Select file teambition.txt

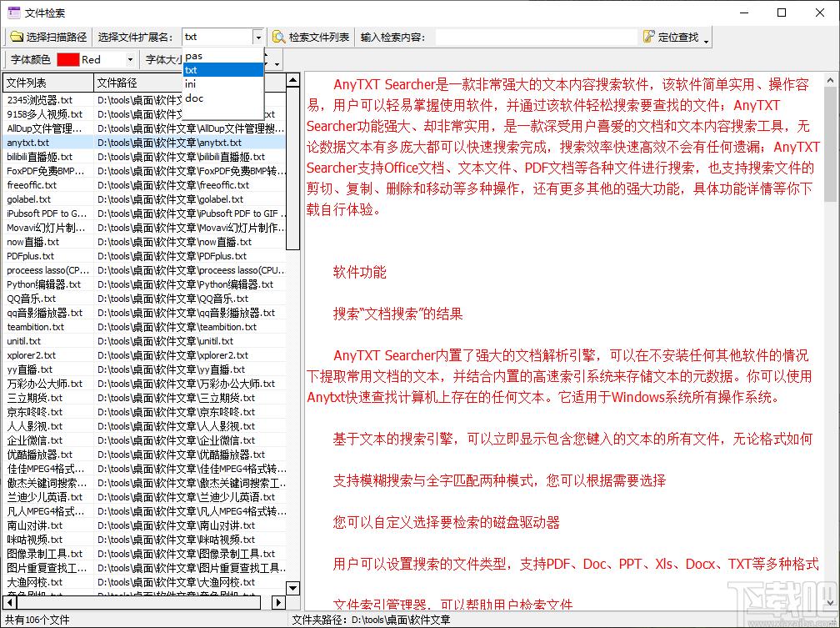tap(35, 327)
